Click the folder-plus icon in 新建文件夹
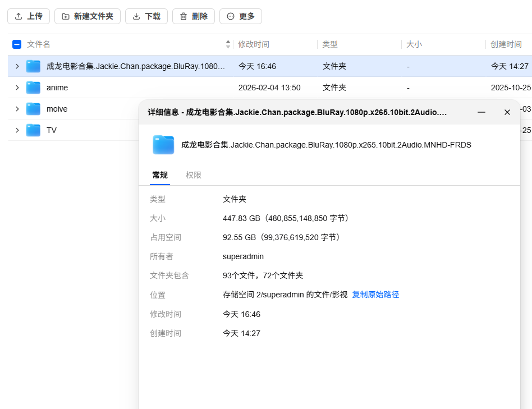The height and width of the screenshot is (409, 532). (x=66, y=16)
